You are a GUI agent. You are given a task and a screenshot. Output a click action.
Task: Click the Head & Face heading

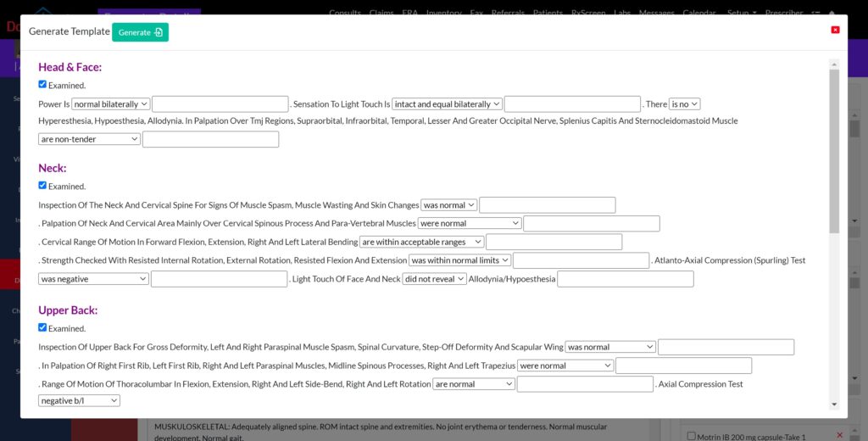pyautogui.click(x=70, y=67)
